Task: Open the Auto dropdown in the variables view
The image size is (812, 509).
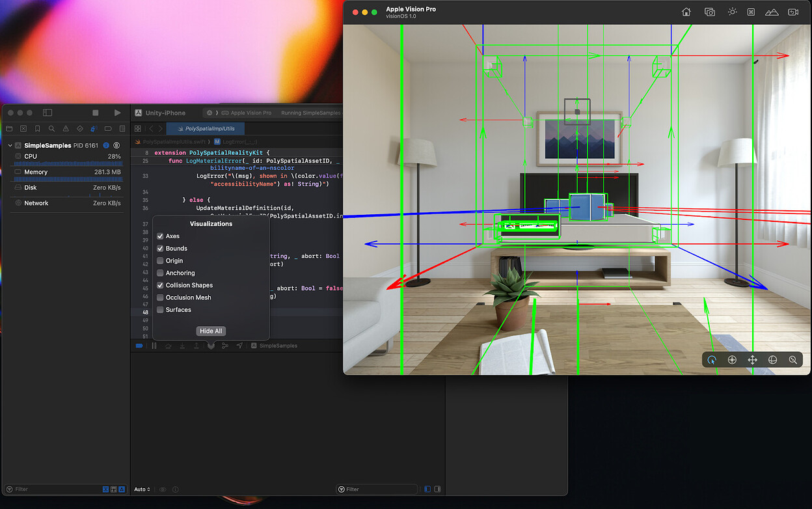Action: (x=142, y=489)
